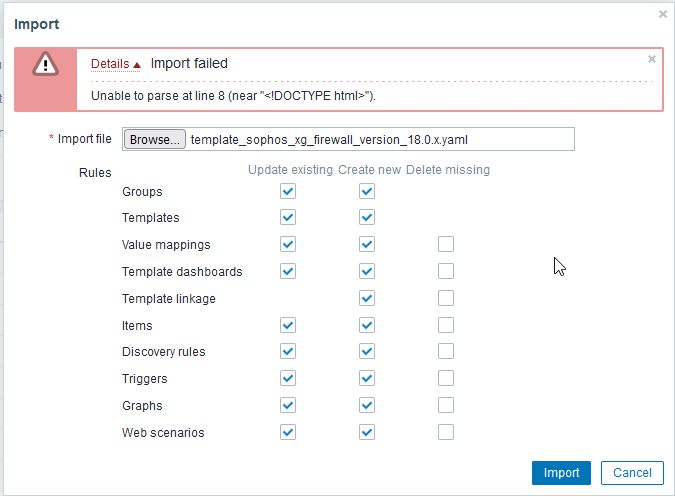Screen dimensions: 675x496
Task: Enable Delete missing for Value mappings
Action: click(x=446, y=244)
